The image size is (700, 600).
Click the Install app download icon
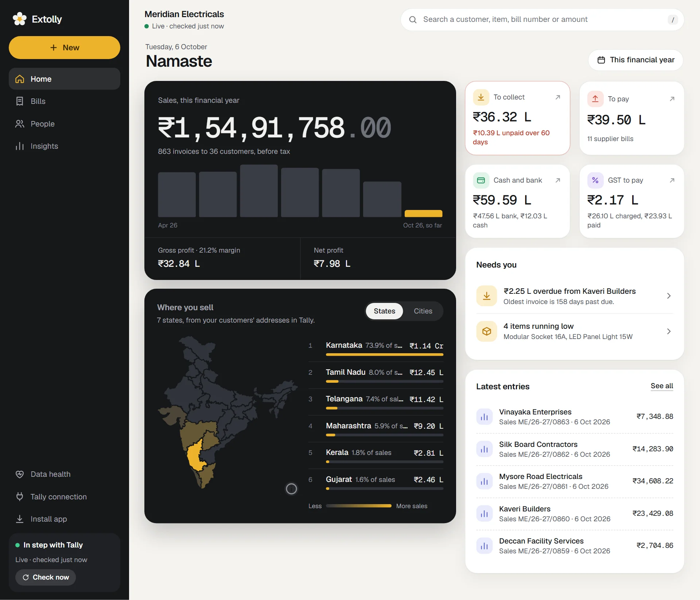point(20,519)
